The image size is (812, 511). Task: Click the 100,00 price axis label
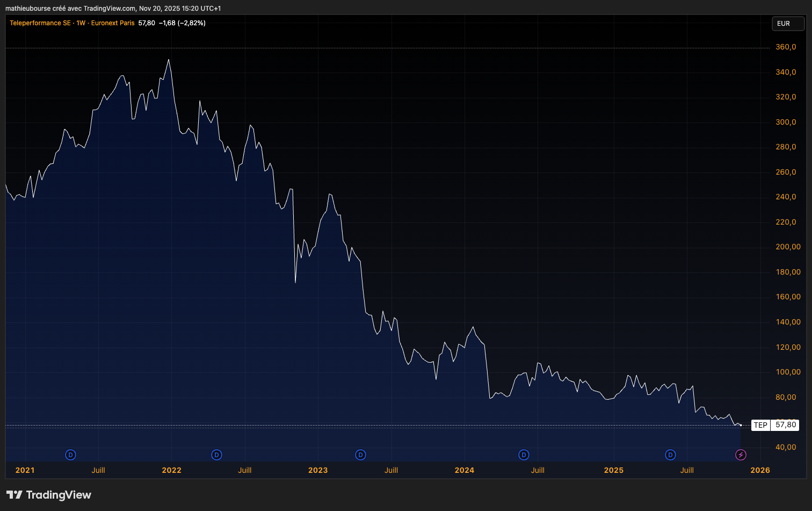788,372
